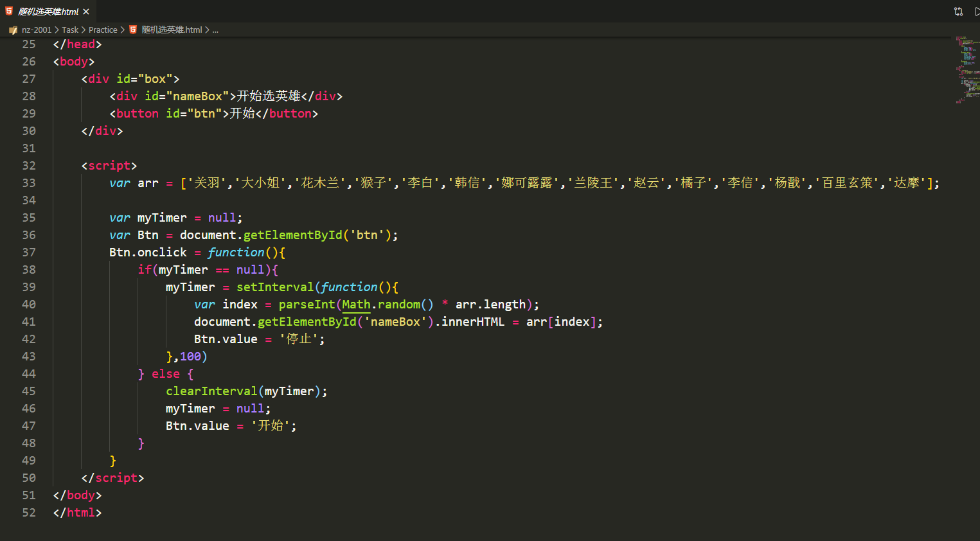Click the closing script tag on line 50
The height and width of the screenshot is (541, 980).
112,478
